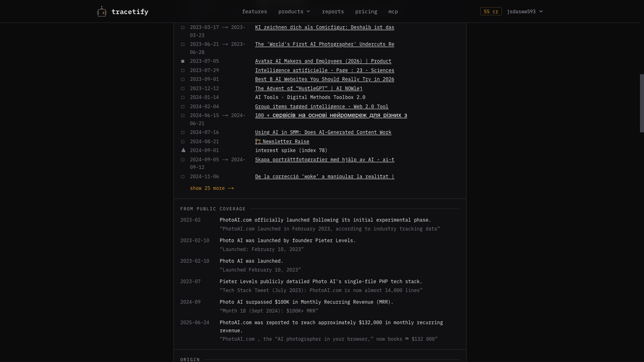Toggle the checkbox for 2024-11-06 entry
The width and height of the screenshot is (644, 362).
click(x=183, y=176)
